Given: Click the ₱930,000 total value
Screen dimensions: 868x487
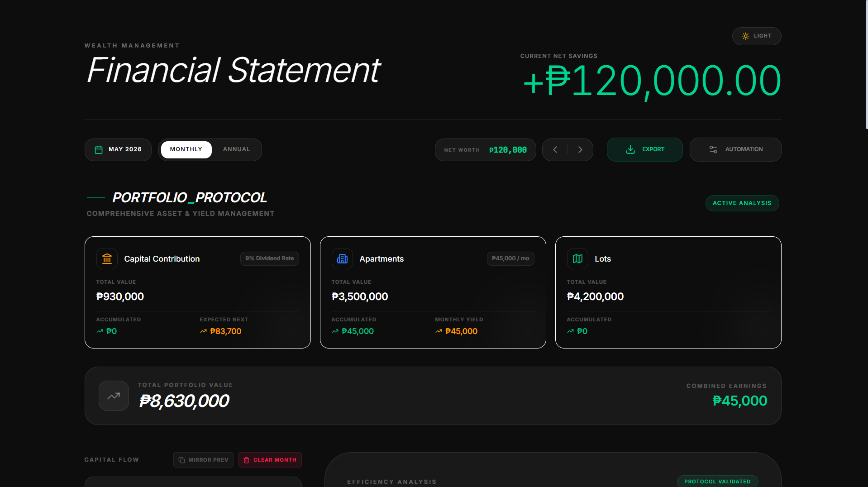Looking at the screenshot, I should [120, 296].
